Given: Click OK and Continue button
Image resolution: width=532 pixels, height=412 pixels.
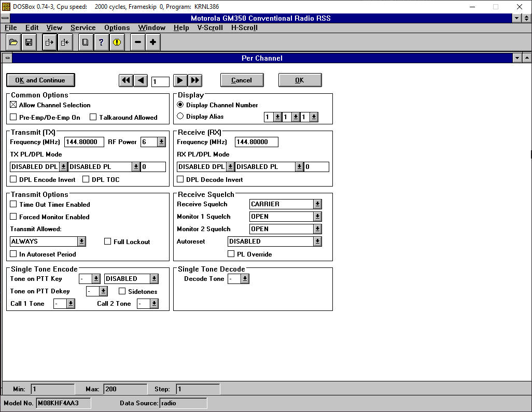Looking at the screenshot, I should point(40,80).
